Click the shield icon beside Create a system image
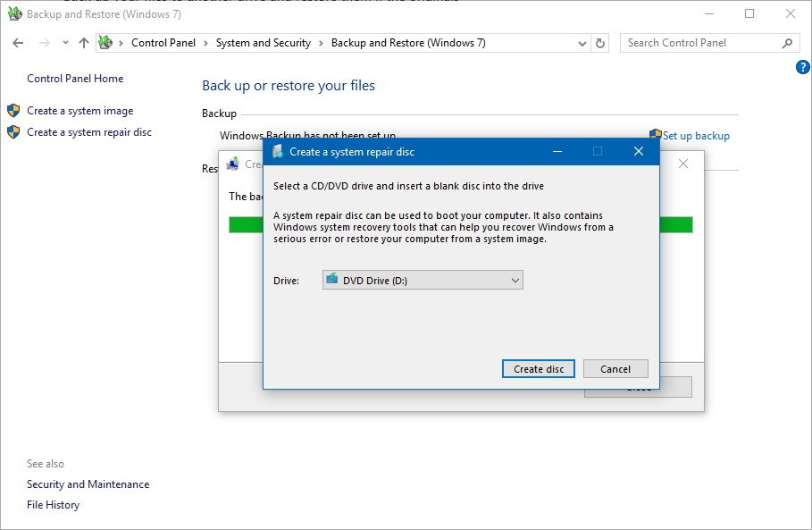The height and width of the screenshot is (530, 812). click(13, 110)
